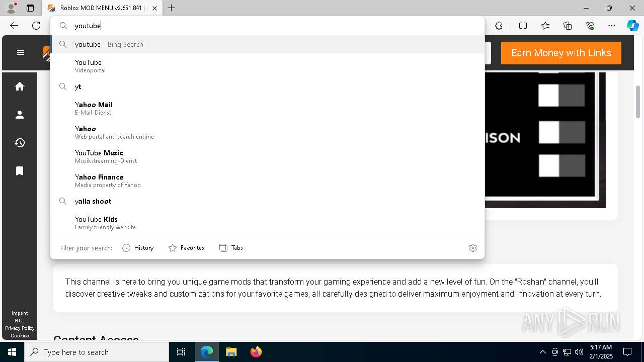Open the profile icon in site sidebar
644x362 pixels.
pos(20,115)
